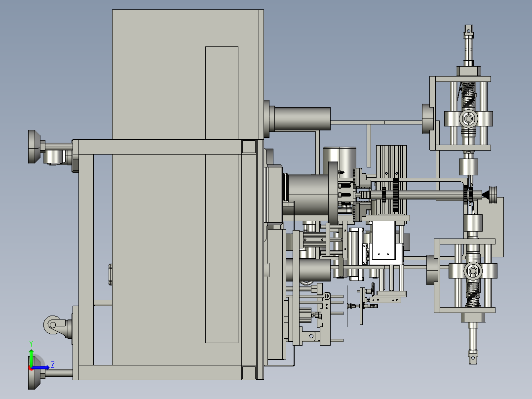This screenshot has width=532, height=399.
Task: Select the coil spring in the upper right frame
Action: (x=468, y=95)
